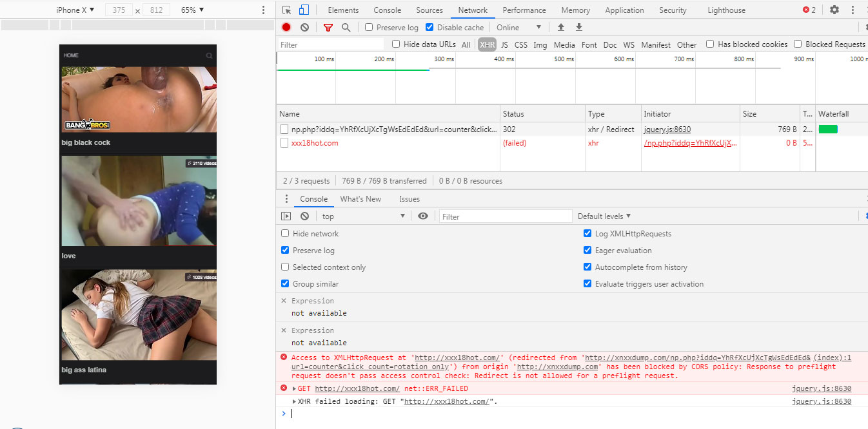Open the Security tab

tap(673, 10)
